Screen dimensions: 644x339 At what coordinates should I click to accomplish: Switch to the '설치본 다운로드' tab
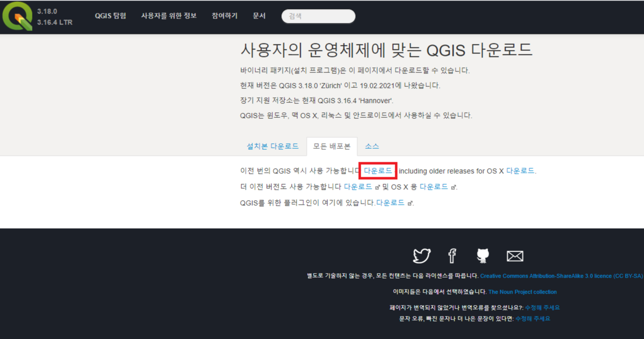click(x=272, y=146)
